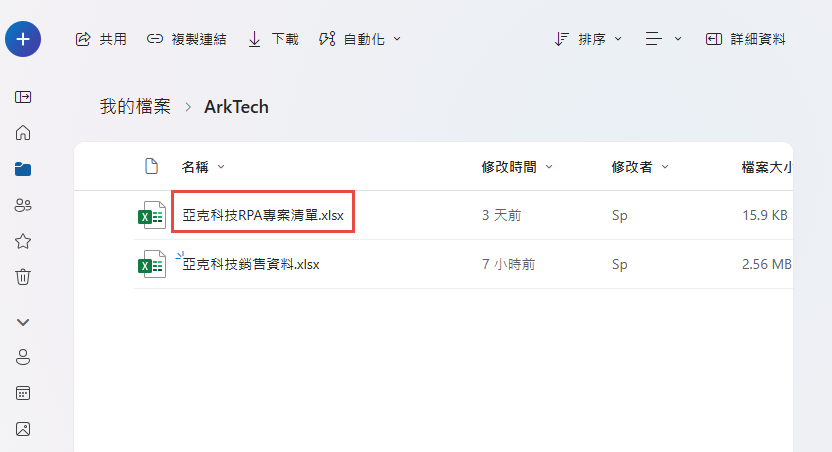Expand the 自動化 dropdown menu
The width and height of the screenshot is (832, 452).
tap(359, 39)
